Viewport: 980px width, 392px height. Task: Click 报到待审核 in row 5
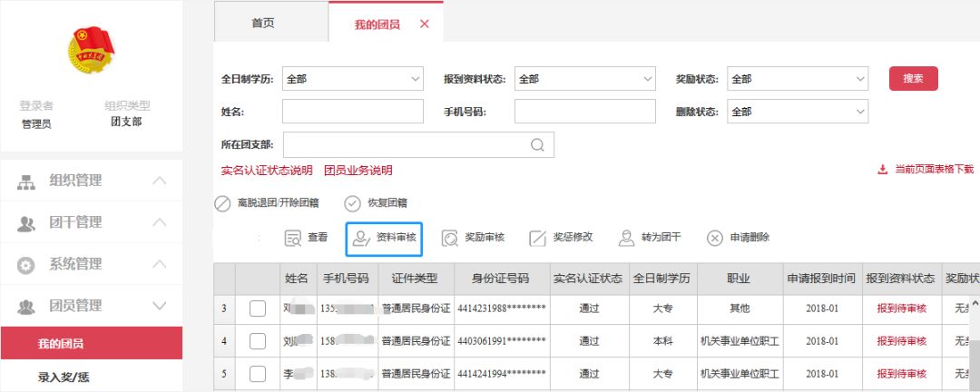[x=901, y=374]
